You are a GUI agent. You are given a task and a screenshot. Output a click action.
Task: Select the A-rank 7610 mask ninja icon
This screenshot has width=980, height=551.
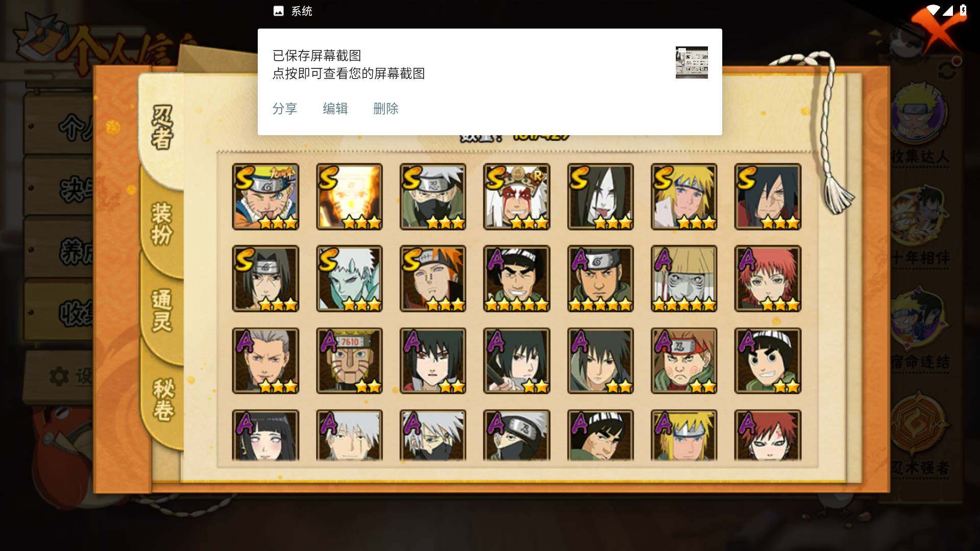point(349,361)
